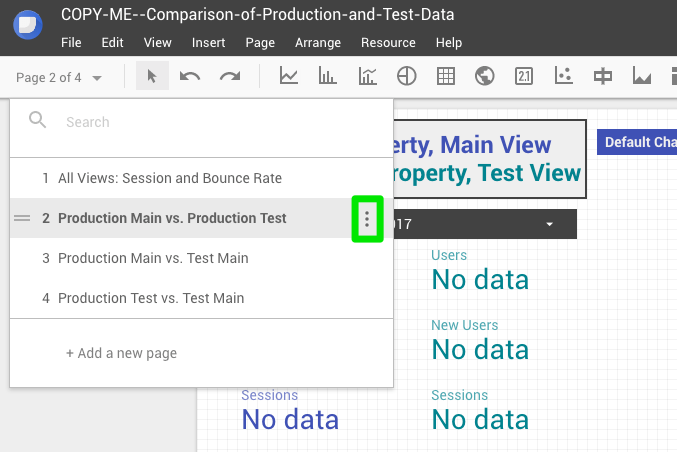Insert a bar chart
Screen dimensions: 677x452
click(328, 76)
